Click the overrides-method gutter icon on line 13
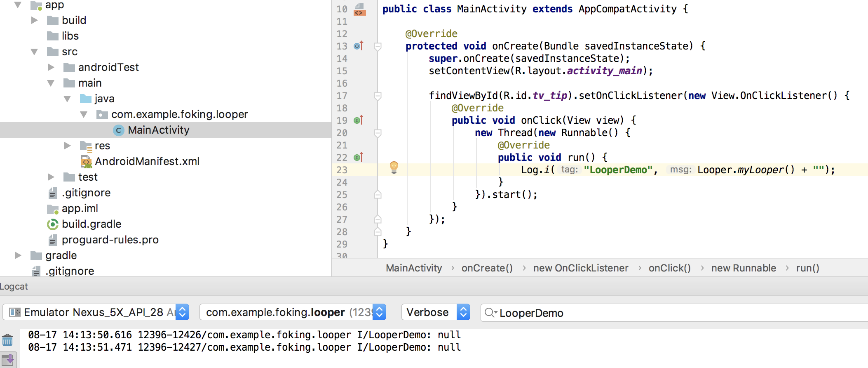Screen dimensions: 868x368 click(359, 46)
